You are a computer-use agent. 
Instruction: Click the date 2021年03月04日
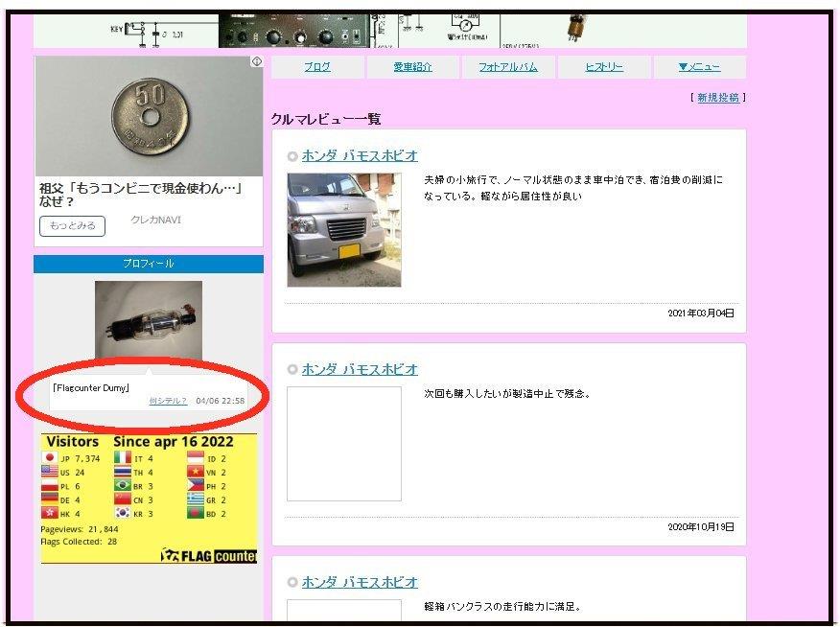pyautogui.click(x=701, y=313)
